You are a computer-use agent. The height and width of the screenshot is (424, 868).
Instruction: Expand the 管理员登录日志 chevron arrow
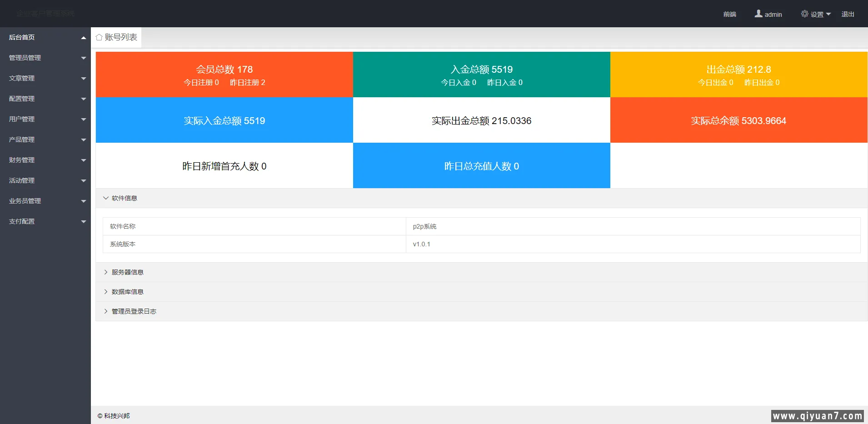pos(106,311)
